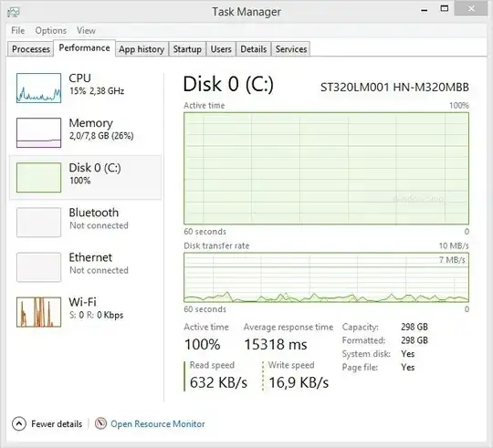Click the Bluetooth mini graph
Viewport: 493px width, 448px height.
click(x=38, y=222)
